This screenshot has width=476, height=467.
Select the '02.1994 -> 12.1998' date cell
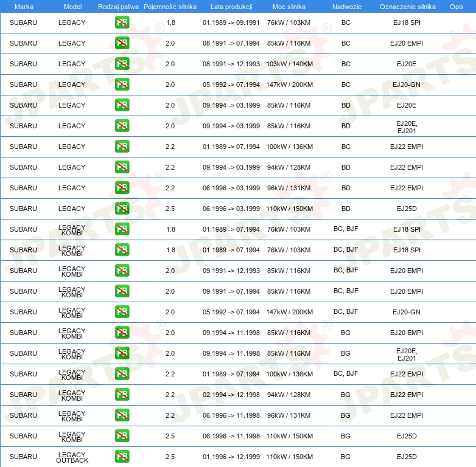click(231, 395)
